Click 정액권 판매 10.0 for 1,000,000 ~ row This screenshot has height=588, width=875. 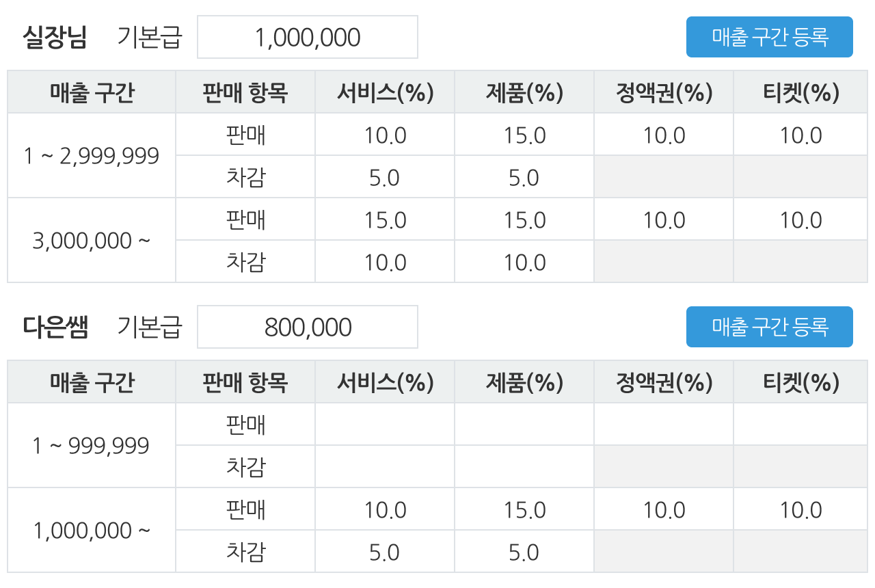tap(664, 510)
